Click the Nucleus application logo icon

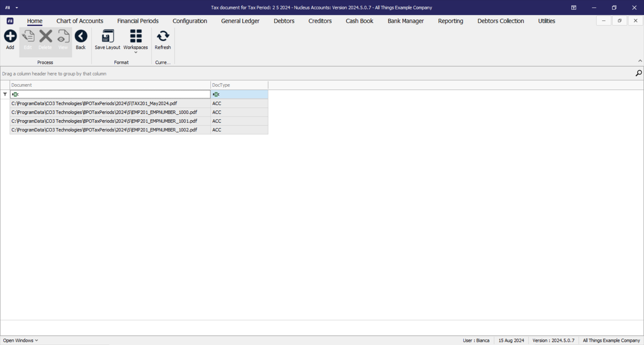(x=10, y=21)
